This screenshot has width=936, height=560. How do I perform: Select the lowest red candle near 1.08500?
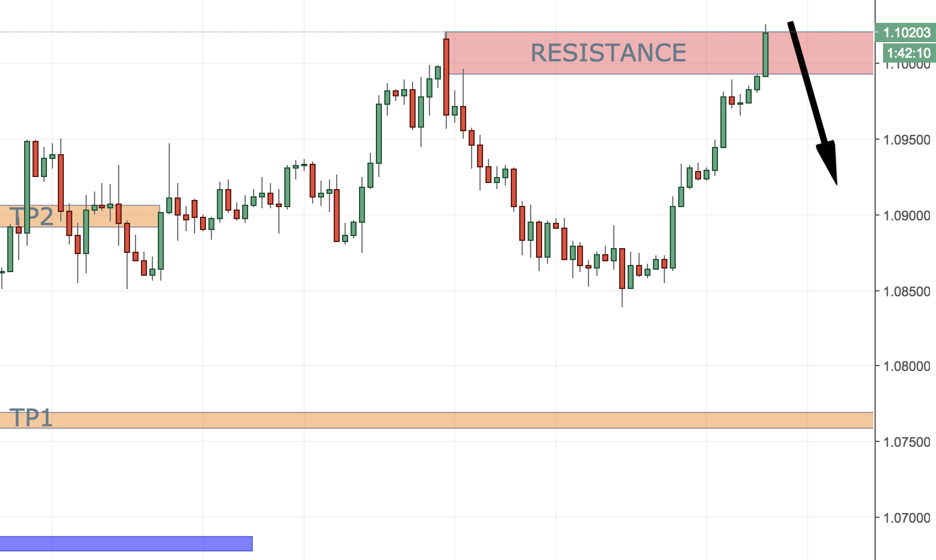(x=622, y=269)
